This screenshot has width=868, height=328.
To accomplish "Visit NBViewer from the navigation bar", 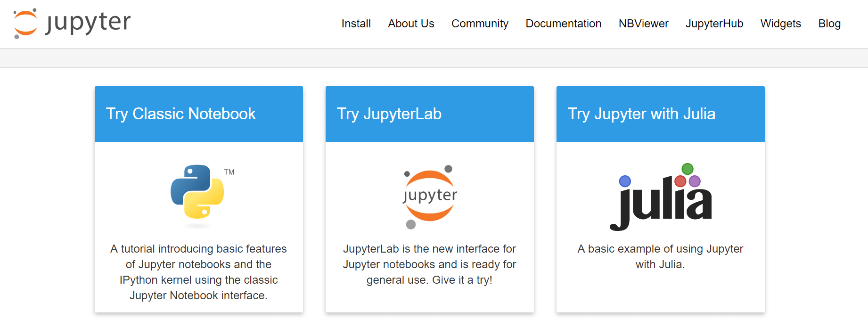I will [x=644, y=24].
